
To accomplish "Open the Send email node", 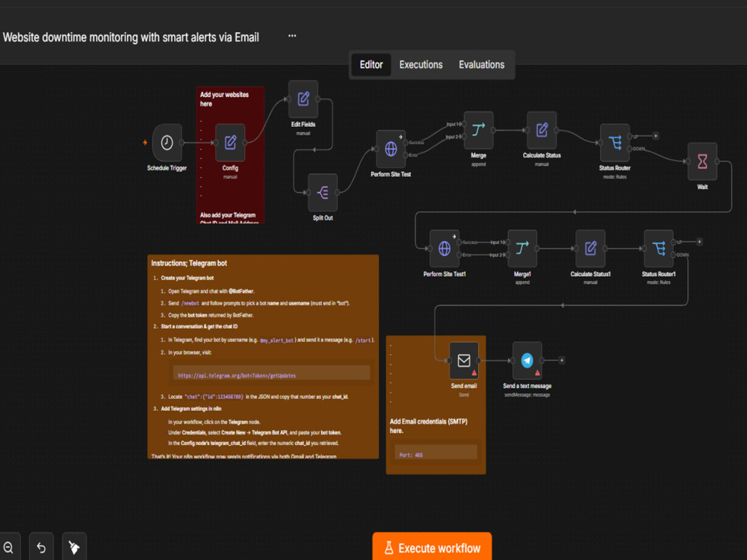I will 464,361.
